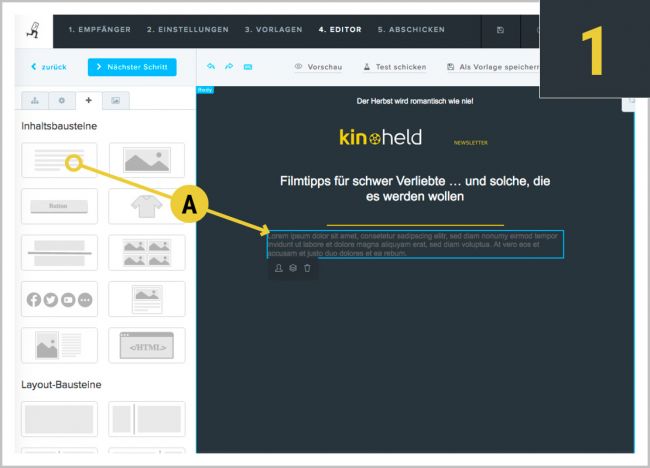Open the image tab in the sidebar

(x=115, y=101)
